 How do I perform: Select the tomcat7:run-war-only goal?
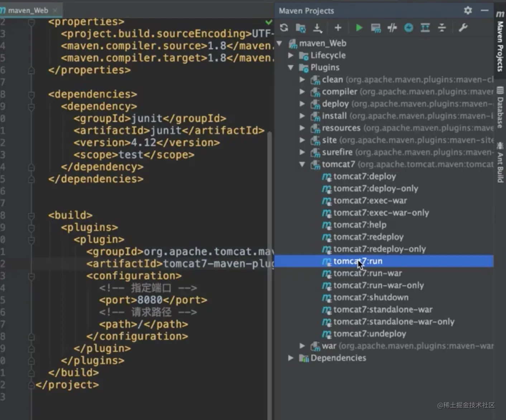[378, 285]
